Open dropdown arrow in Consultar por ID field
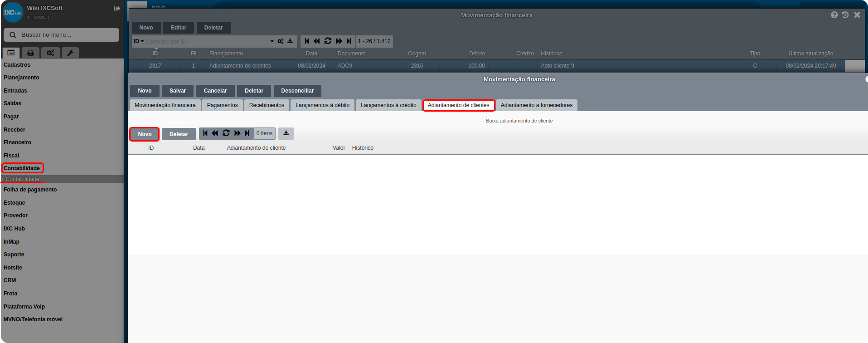Screen dimensions: 868x343 (272, 41)
